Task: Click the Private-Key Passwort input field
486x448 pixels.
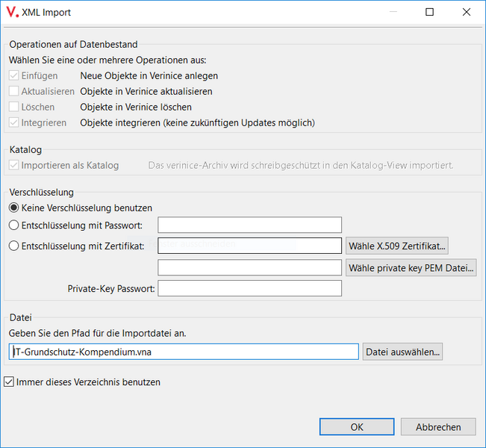Action: pos(249,288)
